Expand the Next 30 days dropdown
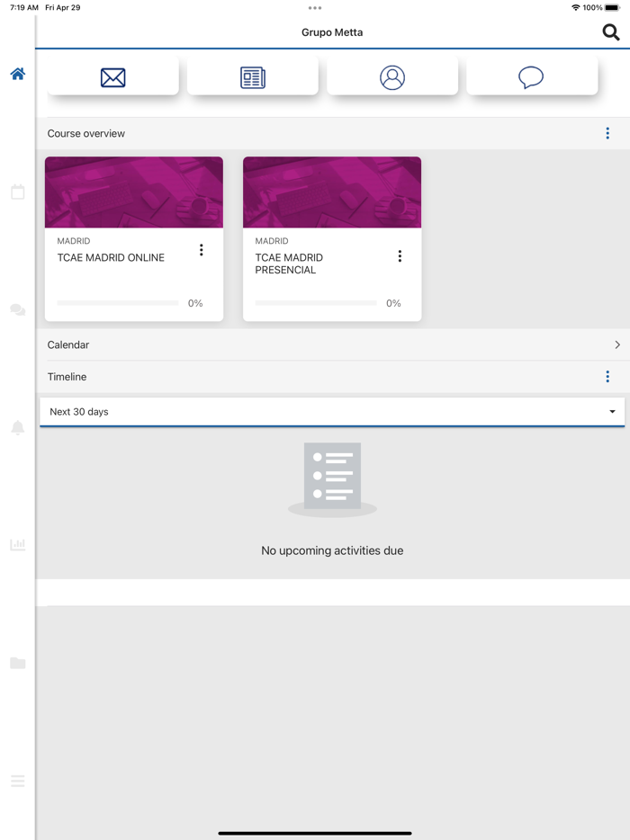Screen dimensions: 630x840 332,411
